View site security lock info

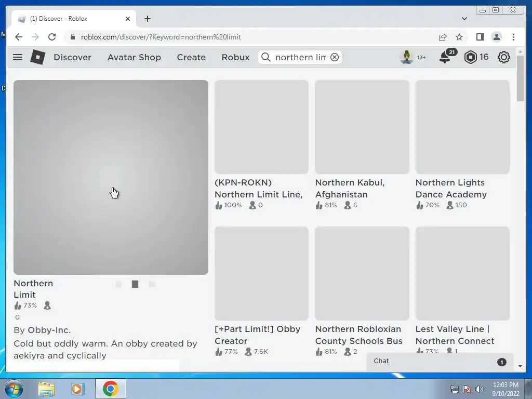[72, 37]
